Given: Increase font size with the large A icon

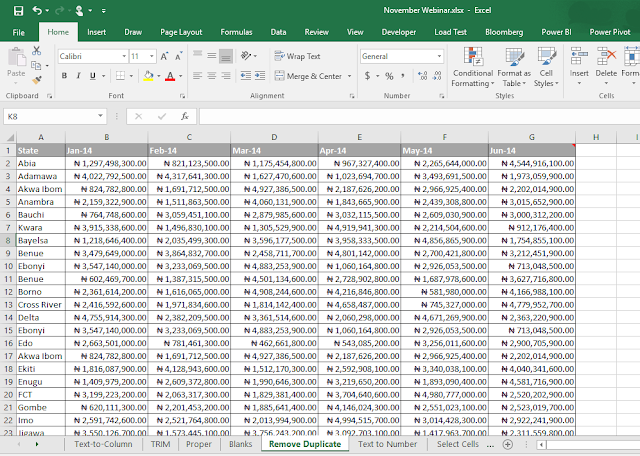Looking at the screenshot, I should 164,56.
